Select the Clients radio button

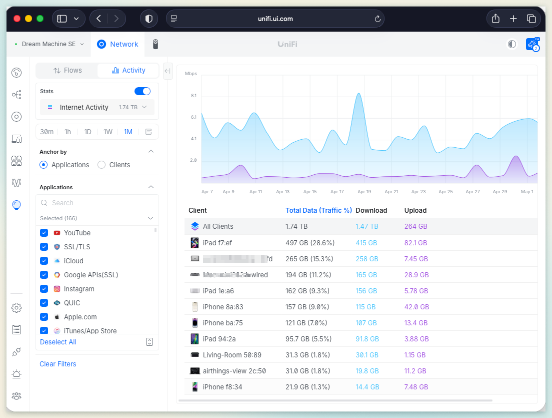coord(101,165)
